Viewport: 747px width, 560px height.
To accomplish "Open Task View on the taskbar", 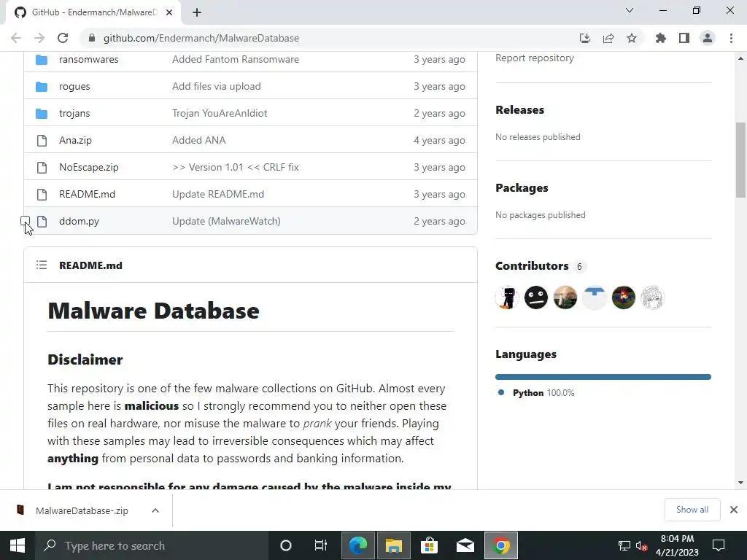I will coord(321,545).
